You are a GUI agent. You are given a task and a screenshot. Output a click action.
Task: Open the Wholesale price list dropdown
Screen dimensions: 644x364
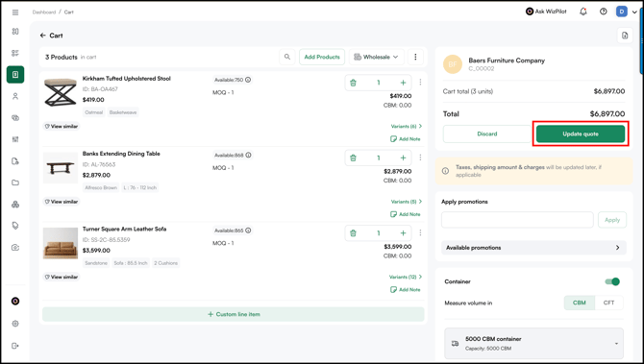pyautogui.click(x=376, y=57)
